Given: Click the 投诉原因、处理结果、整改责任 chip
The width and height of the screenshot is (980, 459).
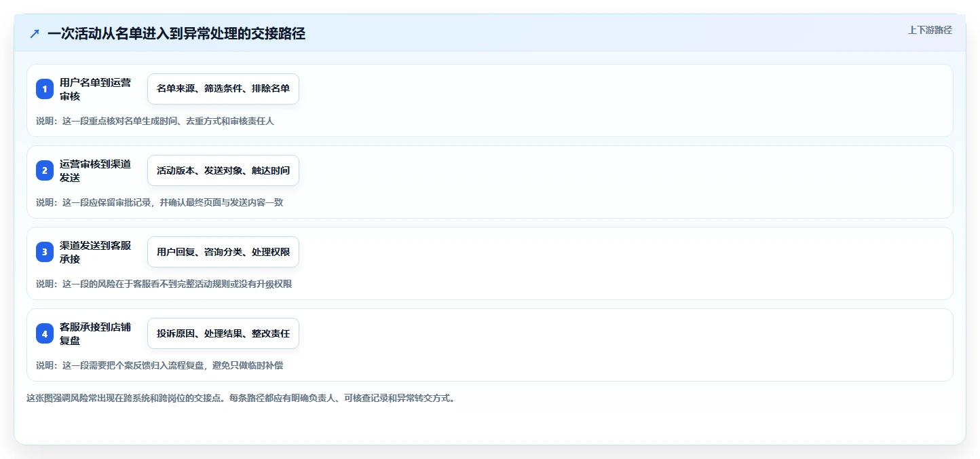Looking at the screenshot, I should [223, 333].
